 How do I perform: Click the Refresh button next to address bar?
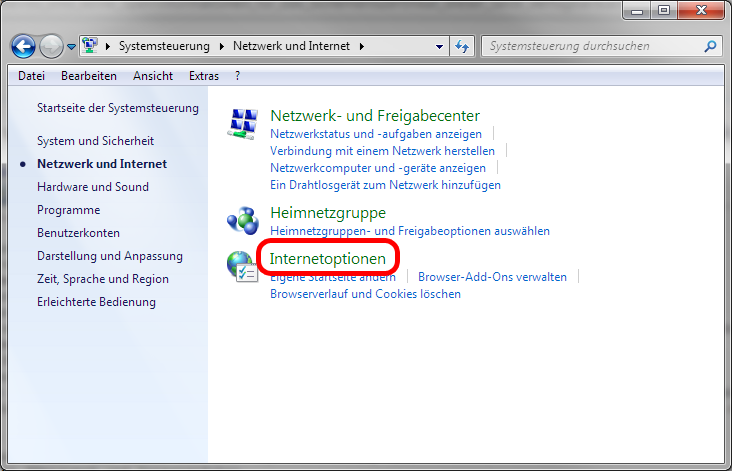(x=462, y=46)
